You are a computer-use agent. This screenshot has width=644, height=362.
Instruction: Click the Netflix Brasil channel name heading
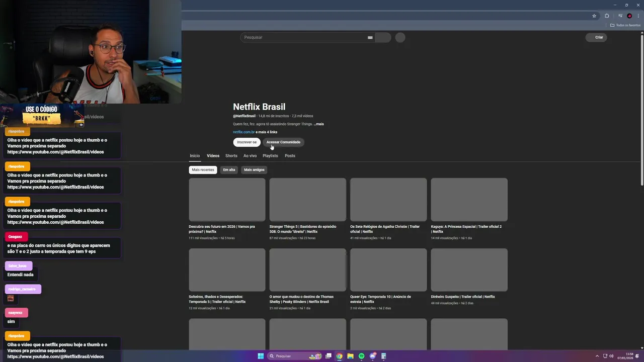coord(259,107)
